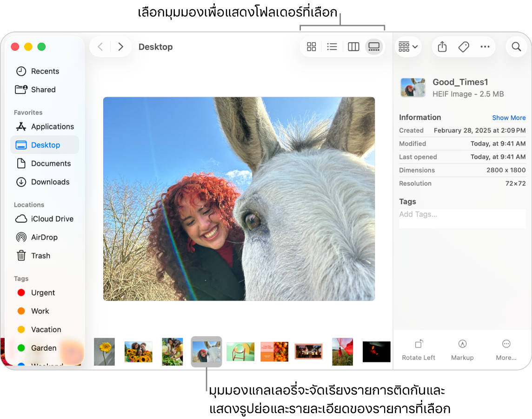Select the Gallery view toggle
Screen dimensions: 532x419
(374, 46)
